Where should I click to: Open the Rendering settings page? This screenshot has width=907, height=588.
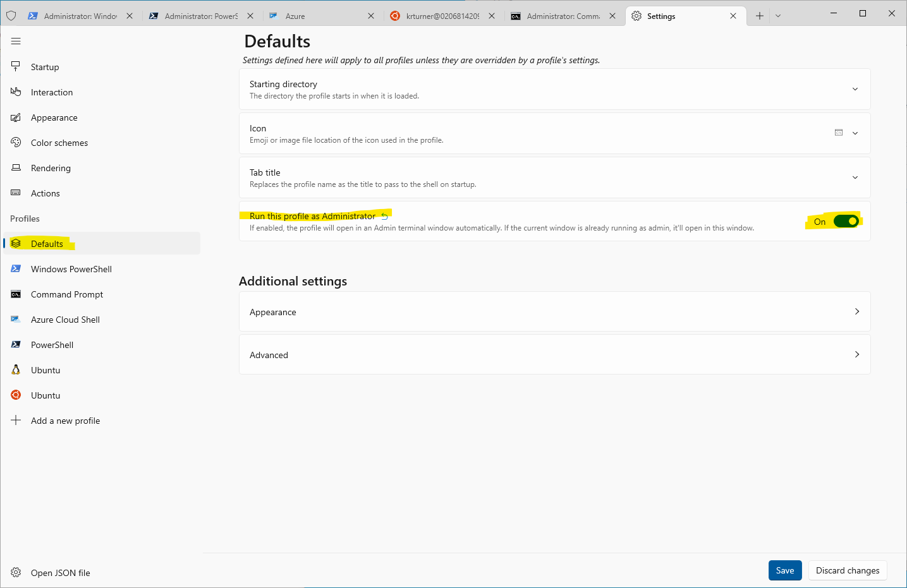tap(51, 168)
